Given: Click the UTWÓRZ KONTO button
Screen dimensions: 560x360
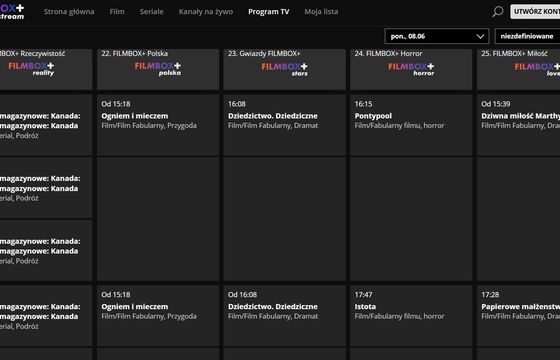Looking at the screenshot, I should point(535,11).
